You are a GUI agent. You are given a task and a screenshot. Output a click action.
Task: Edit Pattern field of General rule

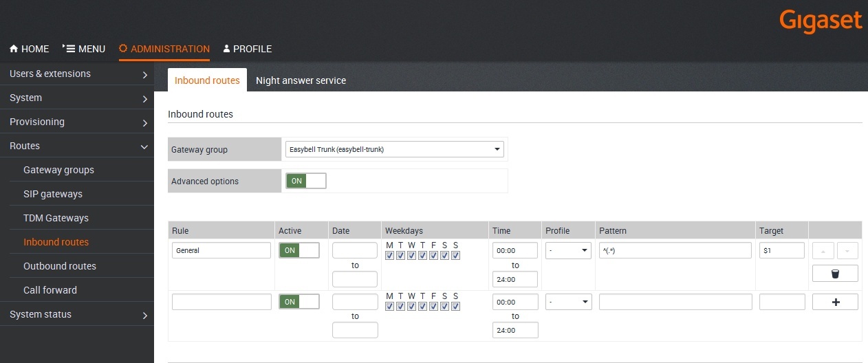point(675,250)
